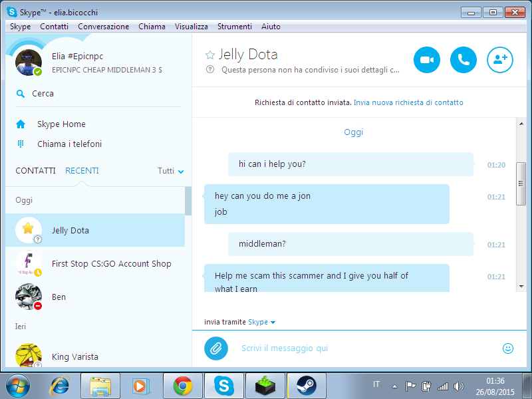The height and width of the screenshot is (399, 532).
Task: Open the Conversazione menu
Action: [x=104, y=27]
